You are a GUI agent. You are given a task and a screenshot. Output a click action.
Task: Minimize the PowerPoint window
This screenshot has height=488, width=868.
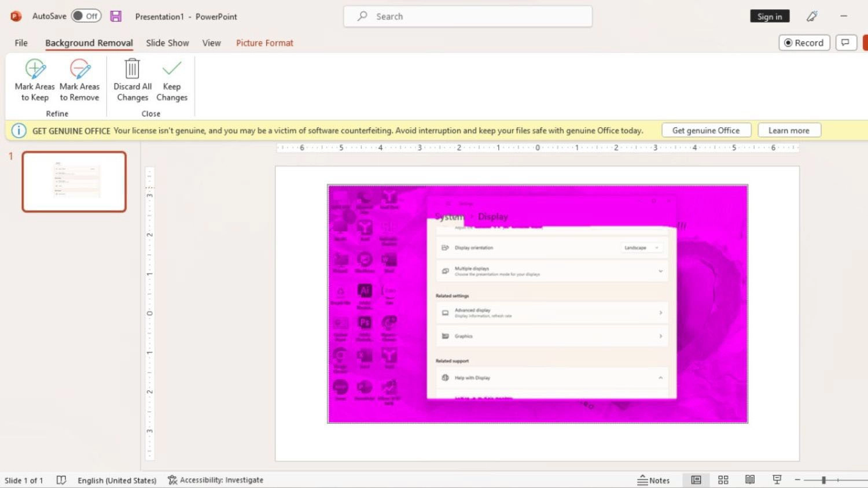(x=844, y=16)
